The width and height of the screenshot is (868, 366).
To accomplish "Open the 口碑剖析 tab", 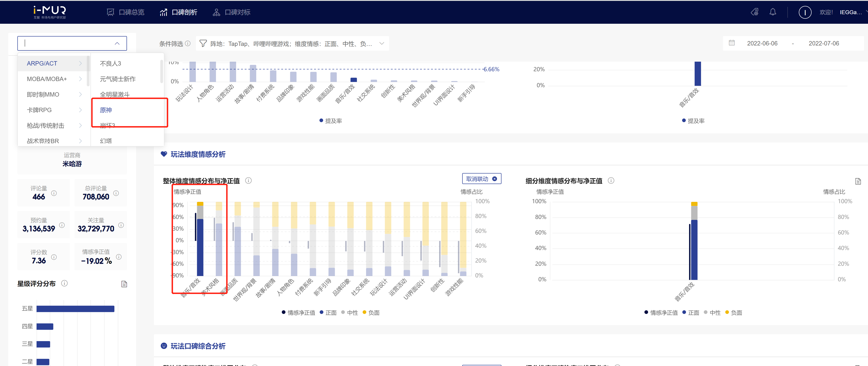I will click(178, 13).
